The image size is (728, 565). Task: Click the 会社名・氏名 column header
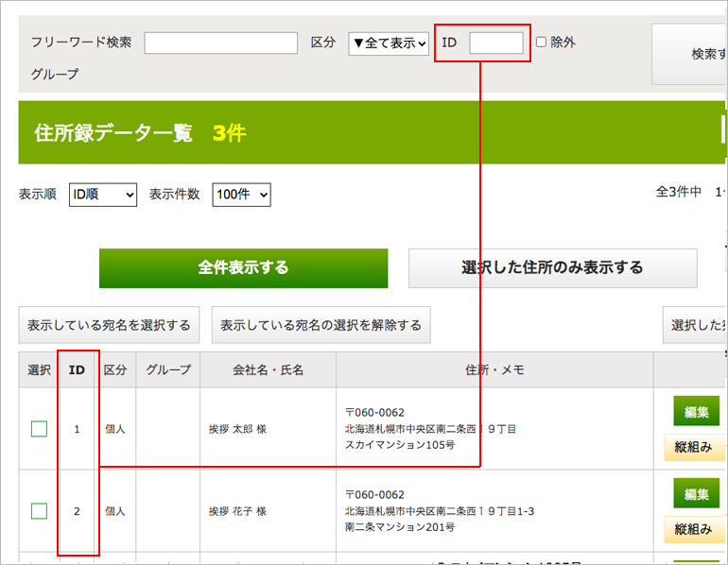point(268,370)
